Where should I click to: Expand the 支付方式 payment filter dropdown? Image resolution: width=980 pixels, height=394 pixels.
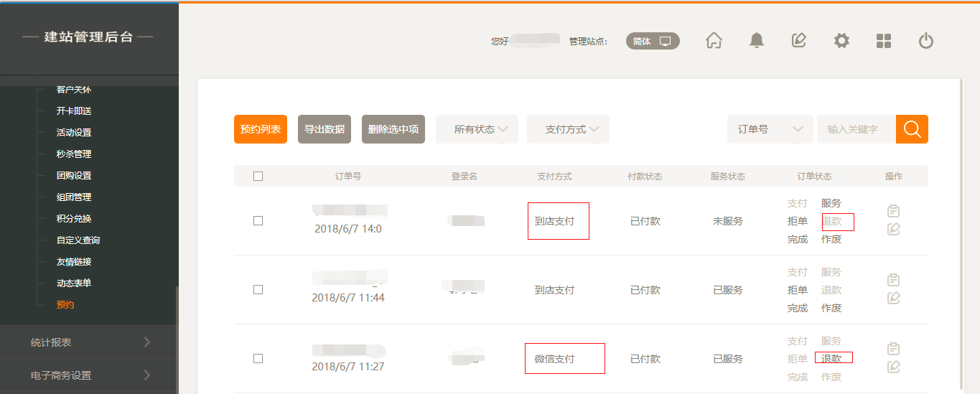[x=568, y=129]
